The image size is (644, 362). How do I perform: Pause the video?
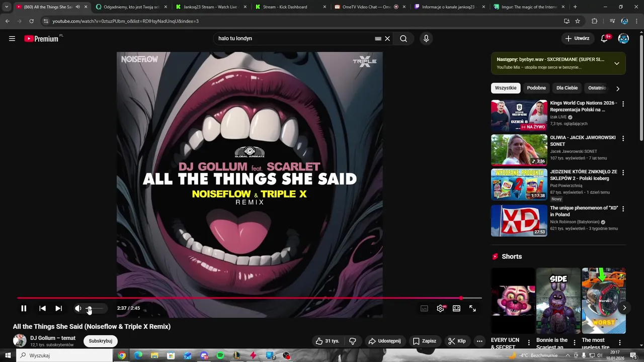tap(24, 308)
